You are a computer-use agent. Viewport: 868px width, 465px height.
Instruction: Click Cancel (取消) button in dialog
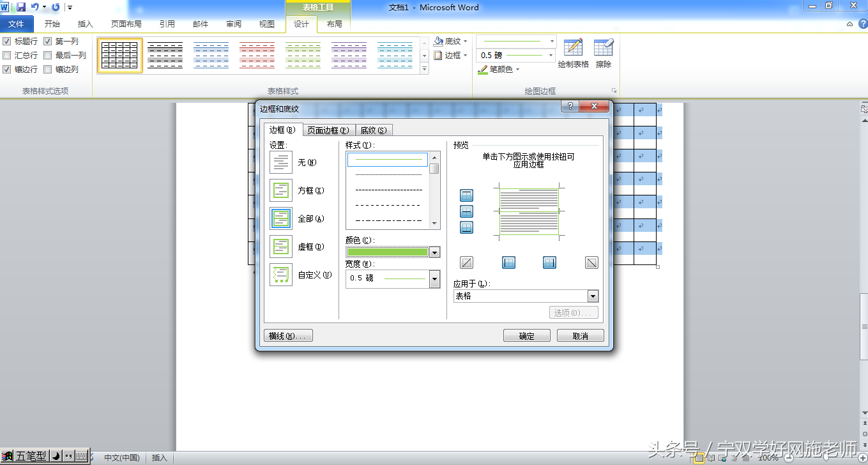point(581,336)
